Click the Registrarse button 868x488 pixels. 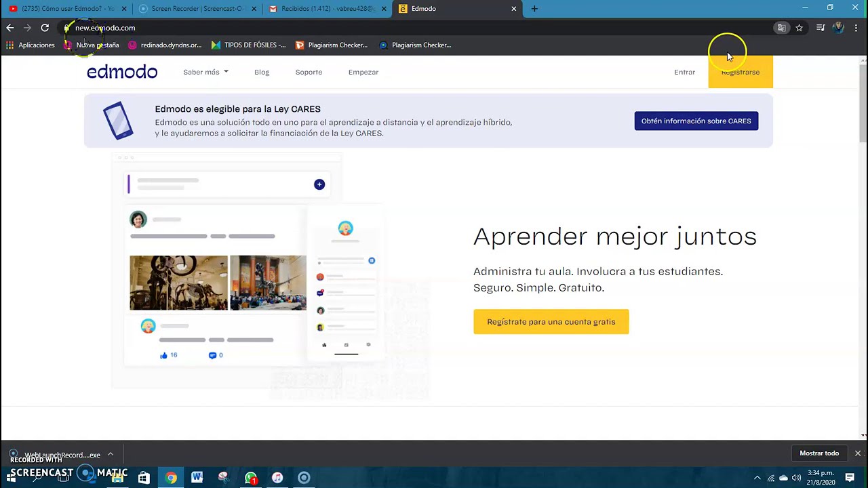coord(741,72)
